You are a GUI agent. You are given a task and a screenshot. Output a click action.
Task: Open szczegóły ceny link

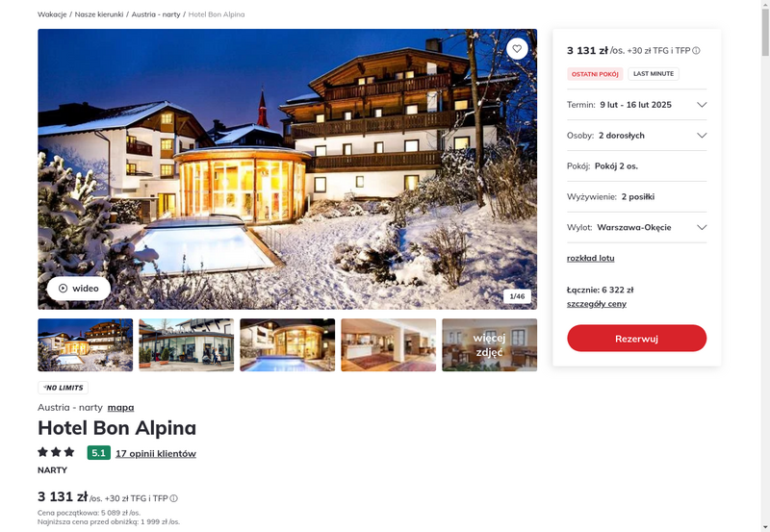coord(596,304)
